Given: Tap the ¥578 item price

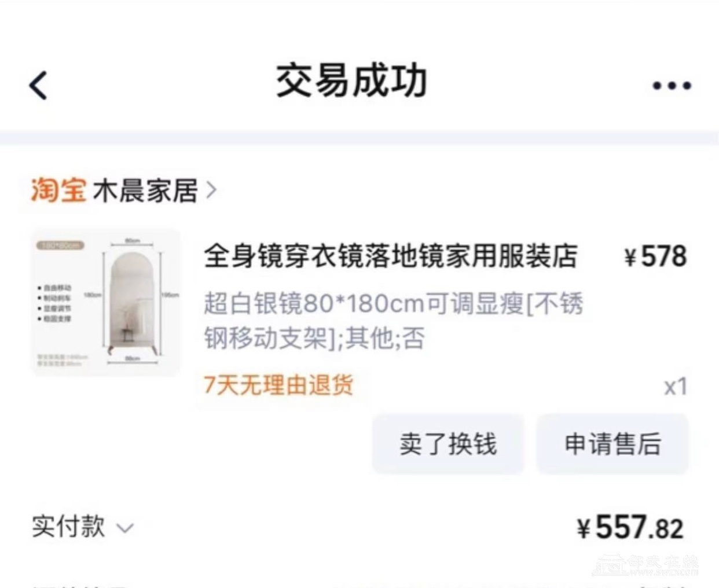Looking at the screenshot, I should (x=655, y=256).
